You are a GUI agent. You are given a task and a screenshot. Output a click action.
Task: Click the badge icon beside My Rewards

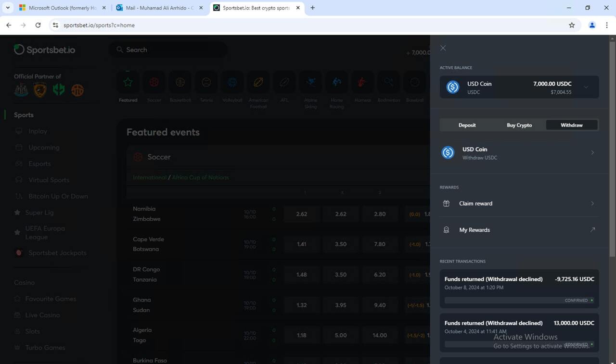point(446,230)
